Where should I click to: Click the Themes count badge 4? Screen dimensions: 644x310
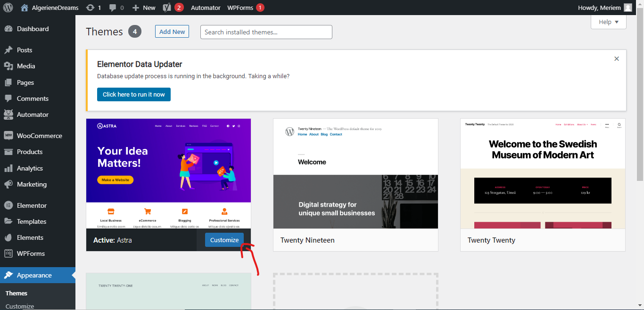point(134,32)
